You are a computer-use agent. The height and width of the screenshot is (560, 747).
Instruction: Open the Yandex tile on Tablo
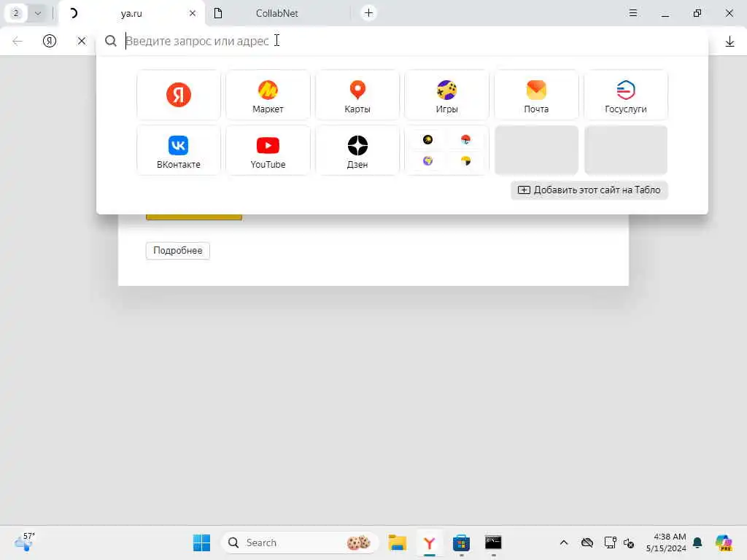179,95
